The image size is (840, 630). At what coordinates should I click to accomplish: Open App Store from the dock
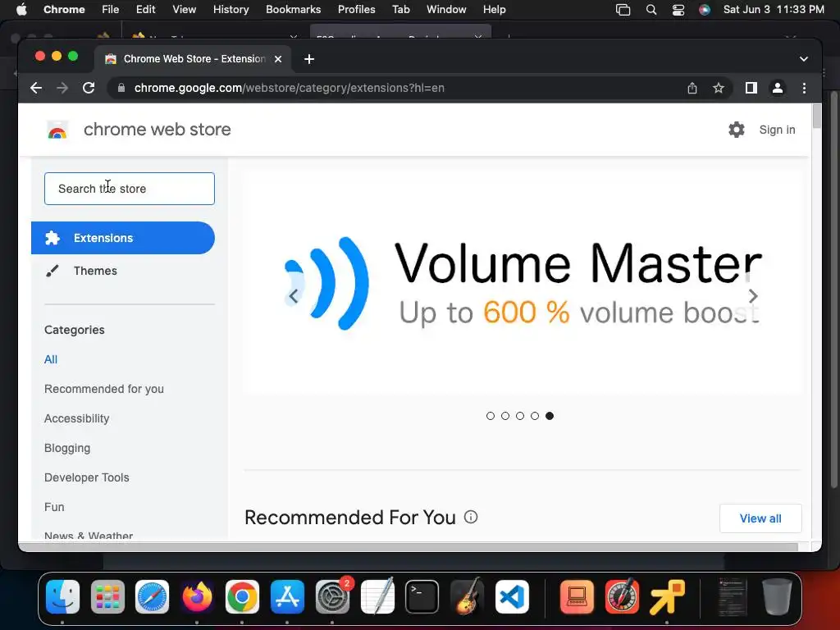287,597
